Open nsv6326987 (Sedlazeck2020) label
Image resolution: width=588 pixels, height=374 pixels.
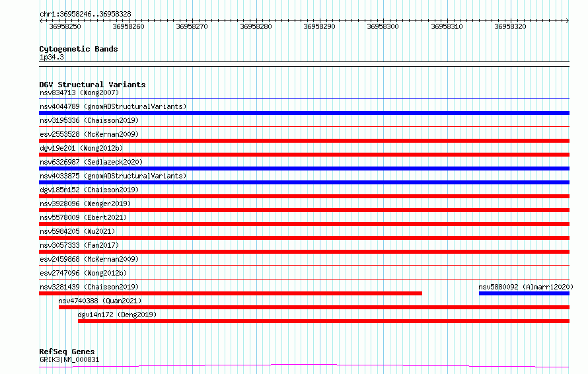coord(91,162)
